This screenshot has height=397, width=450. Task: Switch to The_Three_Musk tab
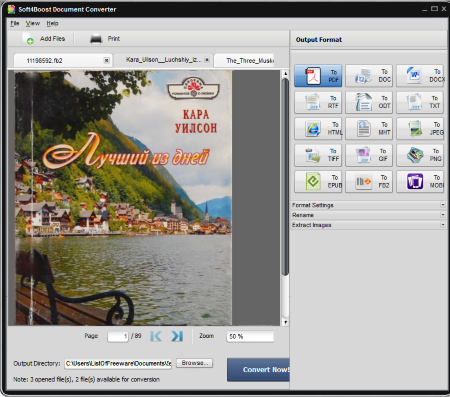[244, 60]
